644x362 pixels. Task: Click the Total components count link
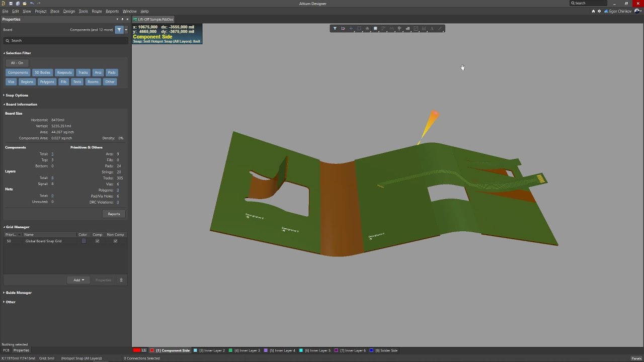pos(52,154)
